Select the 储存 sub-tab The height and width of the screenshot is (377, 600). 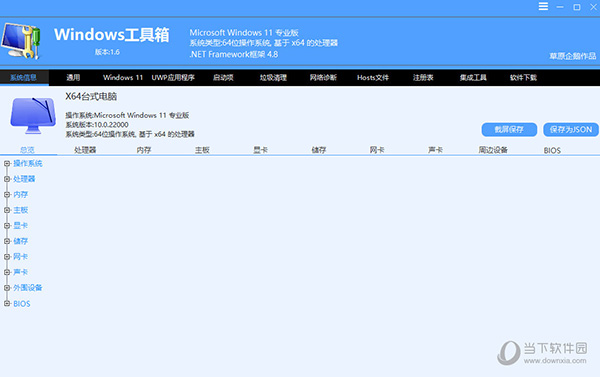click(x=319, y=150)
